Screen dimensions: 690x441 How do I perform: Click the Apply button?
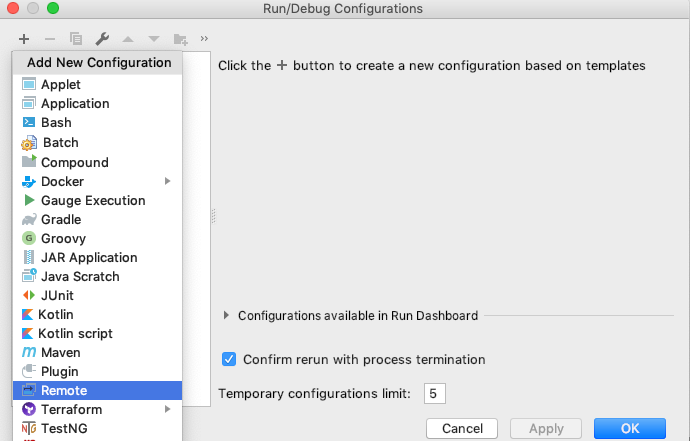546,428
